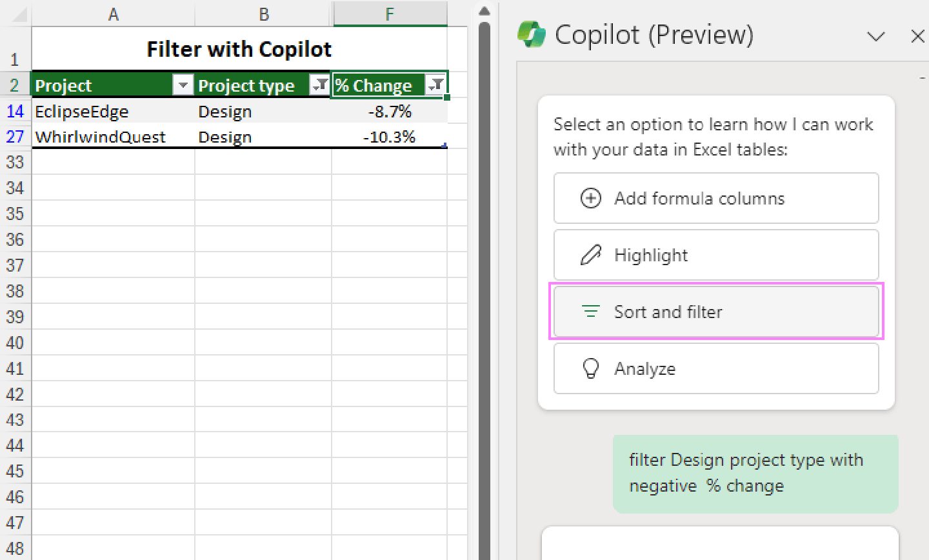The height and width of the screenshot is (560, 929).
Task: Select column B header
Action: click(263, 14)
